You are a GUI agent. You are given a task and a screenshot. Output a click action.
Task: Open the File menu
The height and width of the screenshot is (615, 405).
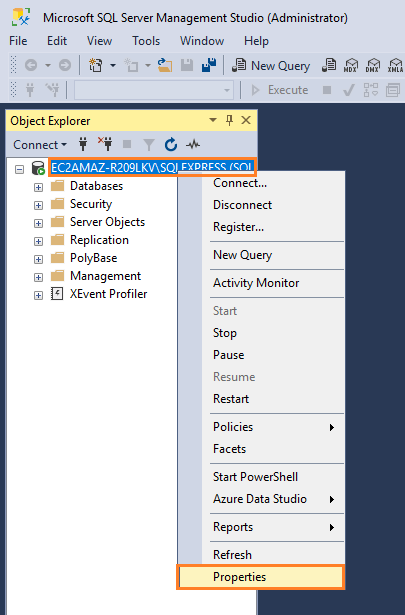pos(18,41)
